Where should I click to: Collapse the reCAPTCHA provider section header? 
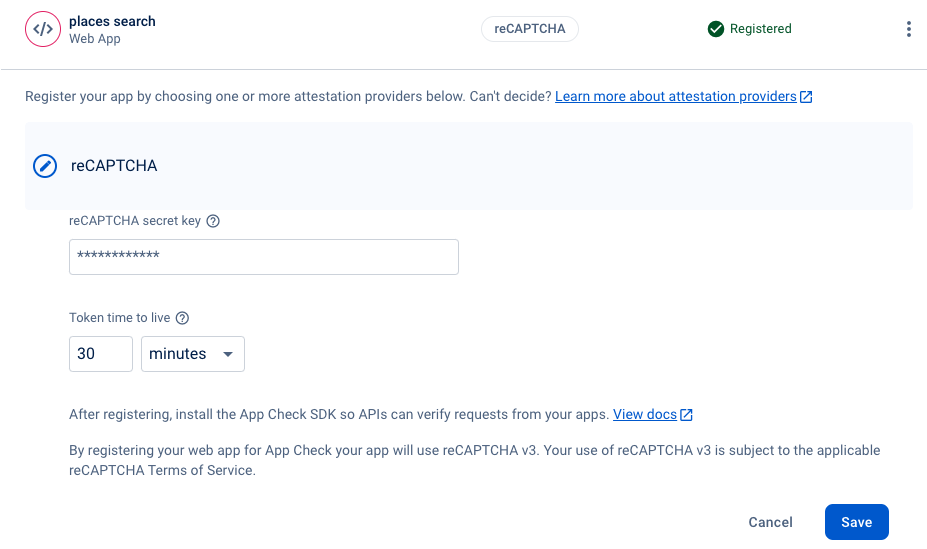click(468, 166)
